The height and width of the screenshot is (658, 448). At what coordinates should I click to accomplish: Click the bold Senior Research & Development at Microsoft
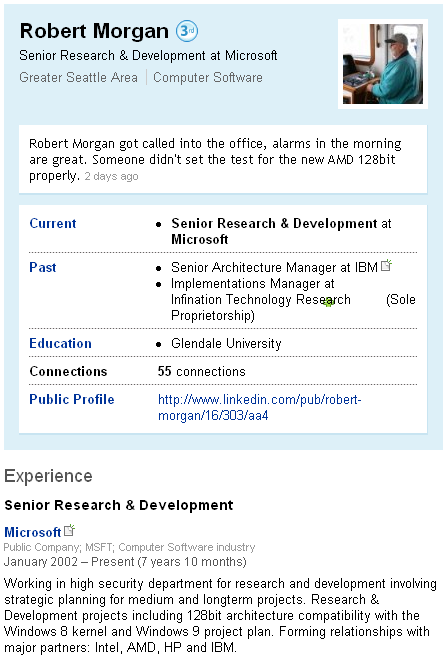coord(281,231)
